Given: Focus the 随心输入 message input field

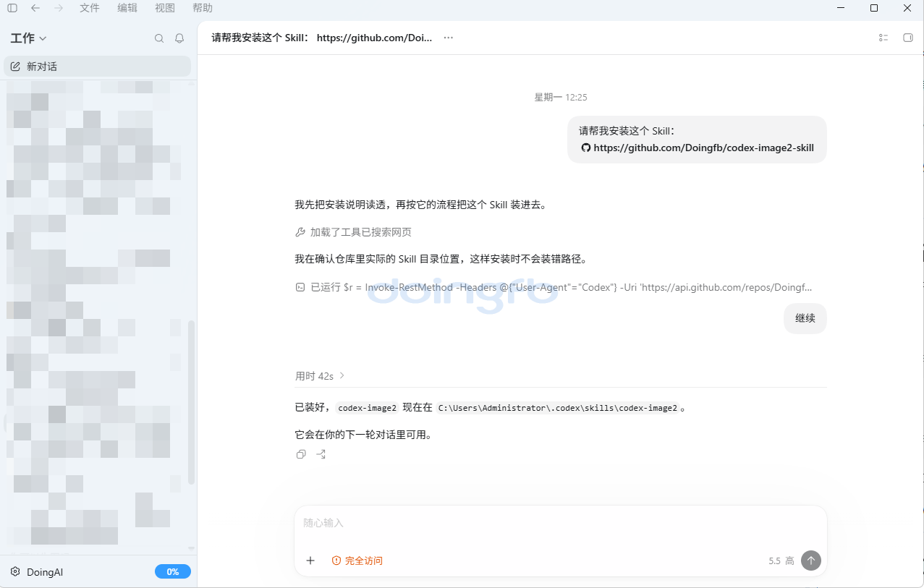Looking at the screenshot, I should click(560, 523).
